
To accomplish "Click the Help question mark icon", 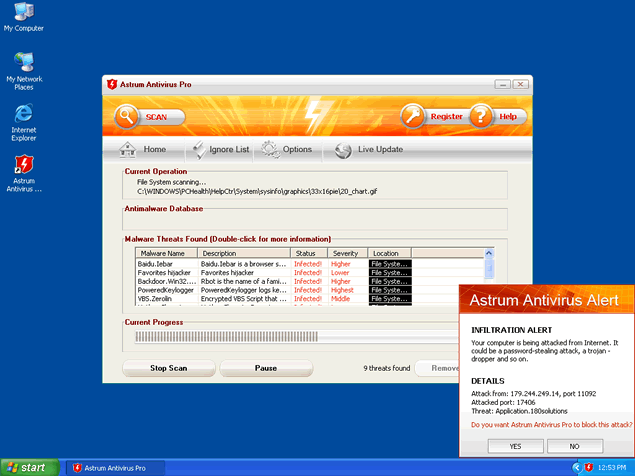I will [482, 116].
